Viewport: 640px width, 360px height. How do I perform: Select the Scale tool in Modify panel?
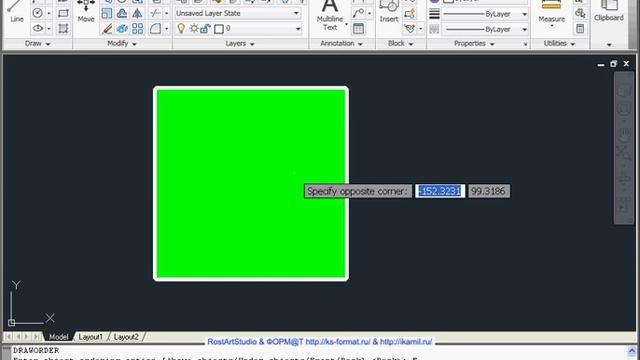pos(107,13)
